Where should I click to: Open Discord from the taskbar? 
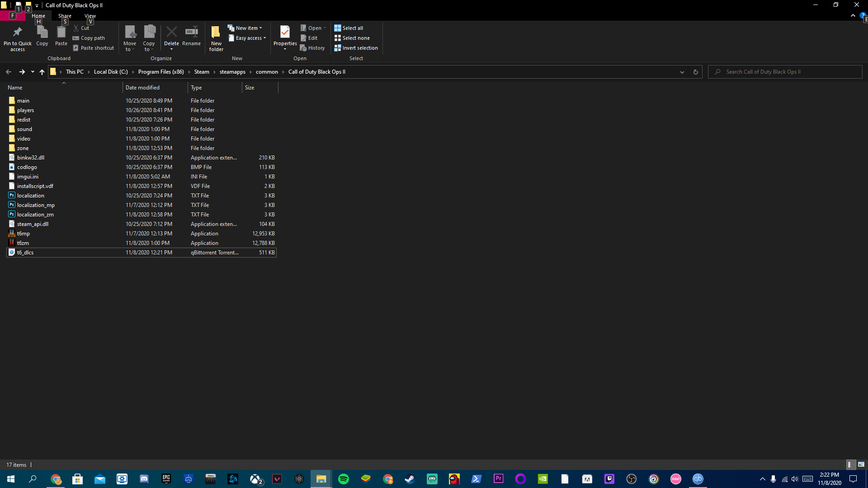click(x=144, y=479)
